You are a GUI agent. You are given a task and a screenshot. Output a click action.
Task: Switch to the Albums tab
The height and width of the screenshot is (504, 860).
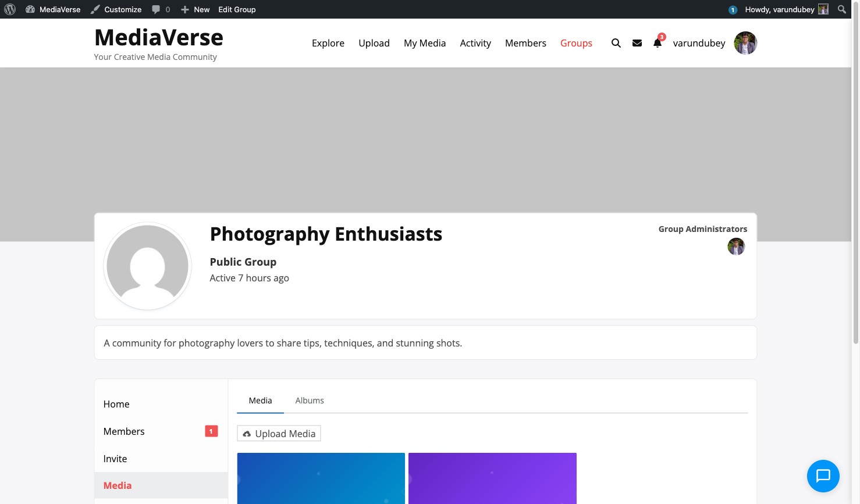click(x=310, y=400)
